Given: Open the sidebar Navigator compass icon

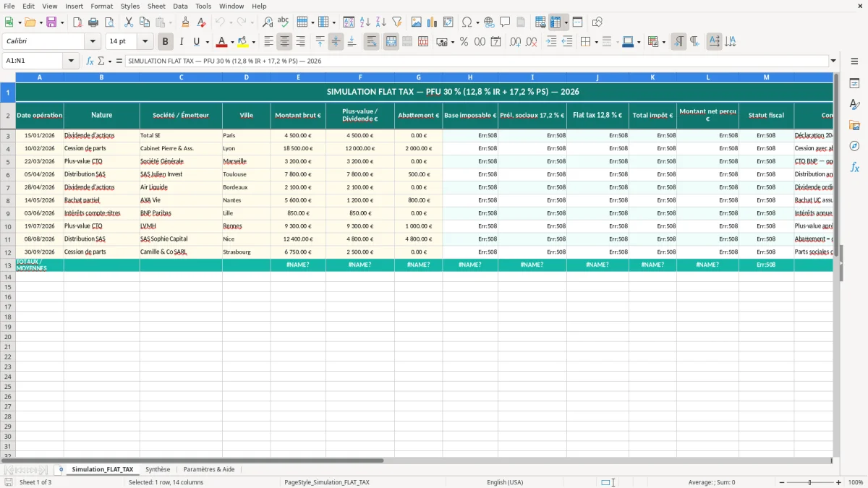Looking at the screenshot, I should point(854,146).
